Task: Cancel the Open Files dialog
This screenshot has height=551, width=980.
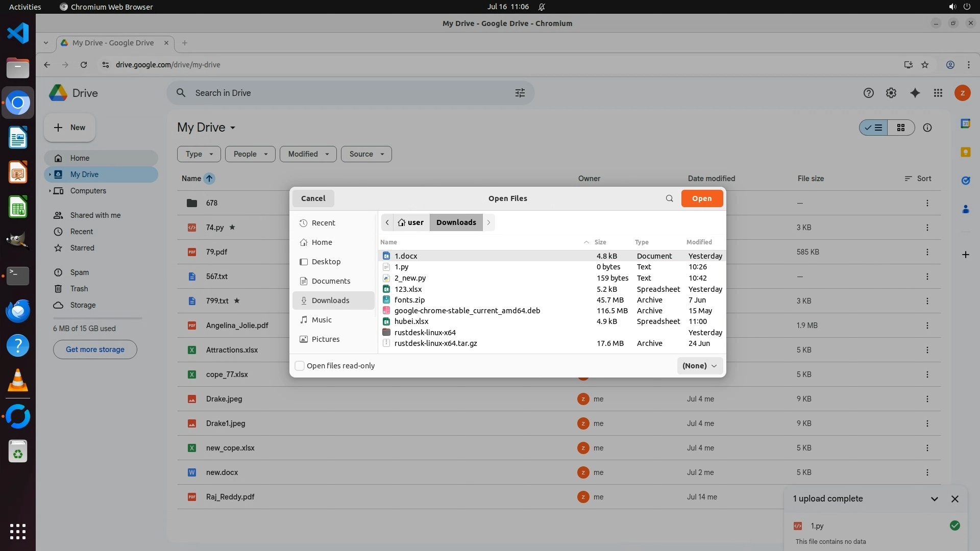Action: click(x=313, y=198)
